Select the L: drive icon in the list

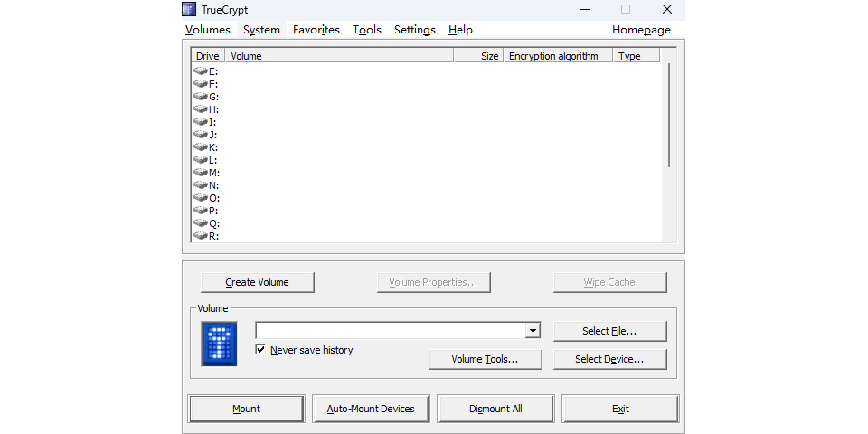201,161
